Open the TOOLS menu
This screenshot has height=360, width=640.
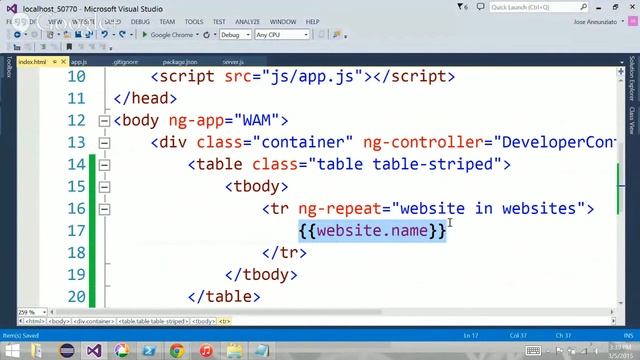point(193,22)
